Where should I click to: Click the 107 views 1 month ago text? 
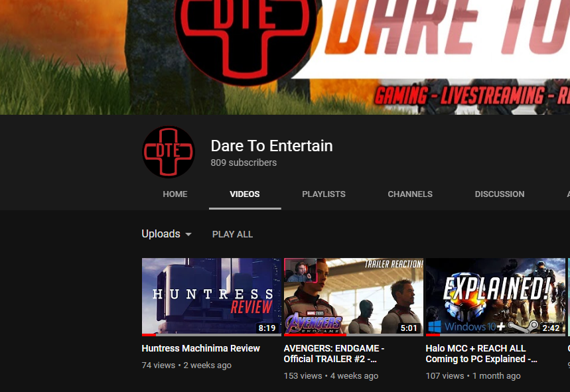[473, 375]
